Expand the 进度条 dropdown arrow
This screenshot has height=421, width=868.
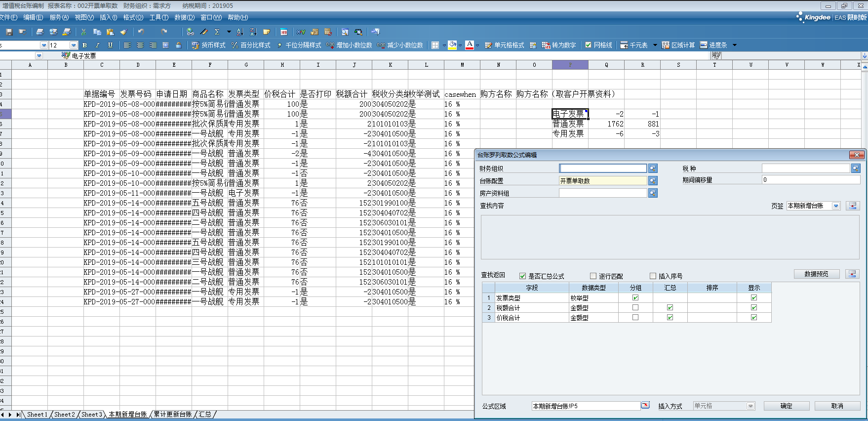735,45
